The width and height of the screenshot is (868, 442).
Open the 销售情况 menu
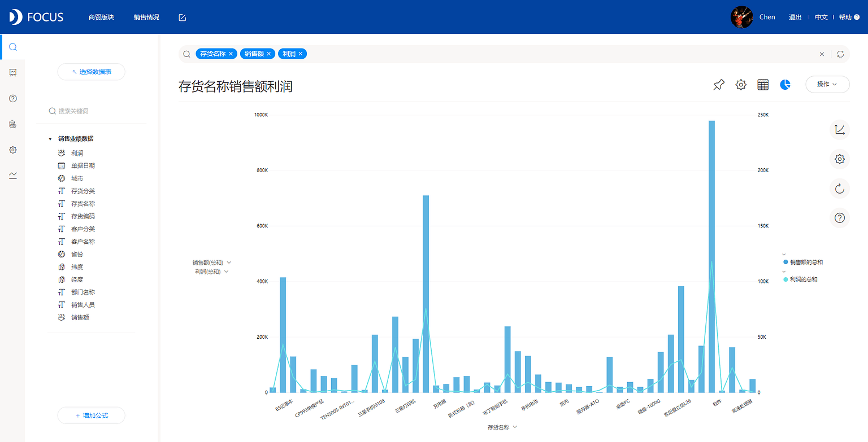pos(146,17)
